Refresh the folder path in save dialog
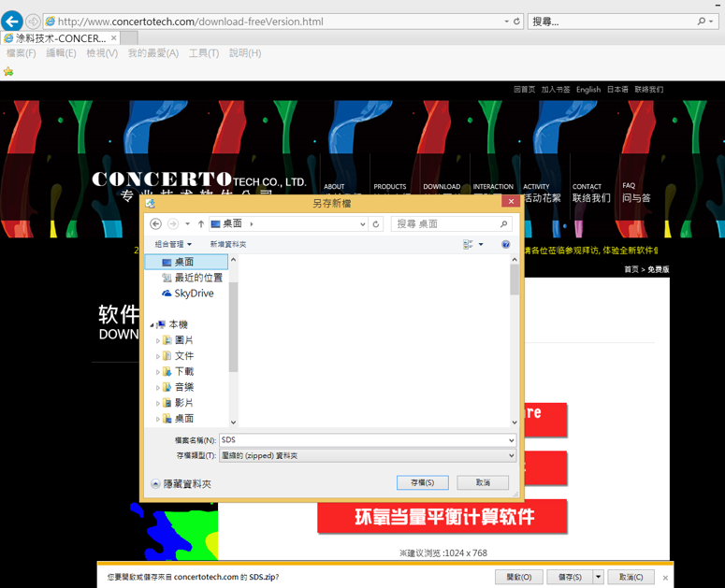 tap(376, 224)
